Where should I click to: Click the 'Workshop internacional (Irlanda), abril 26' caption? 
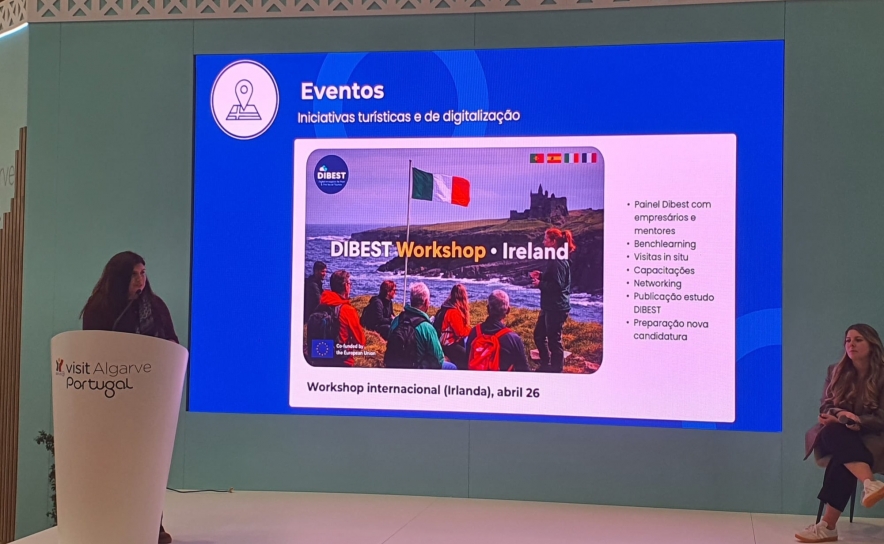[423, 390]
